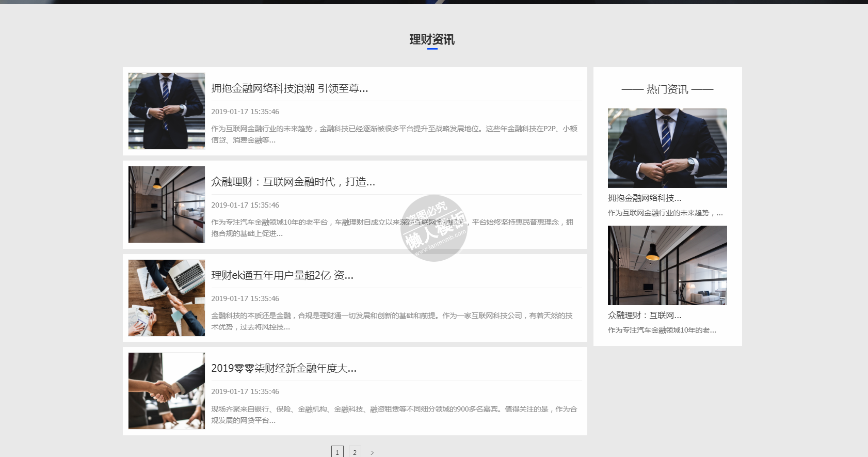Click hot news title 众融理财：互联网
This screenshot has height=457, width=868.
pos(644,315)
